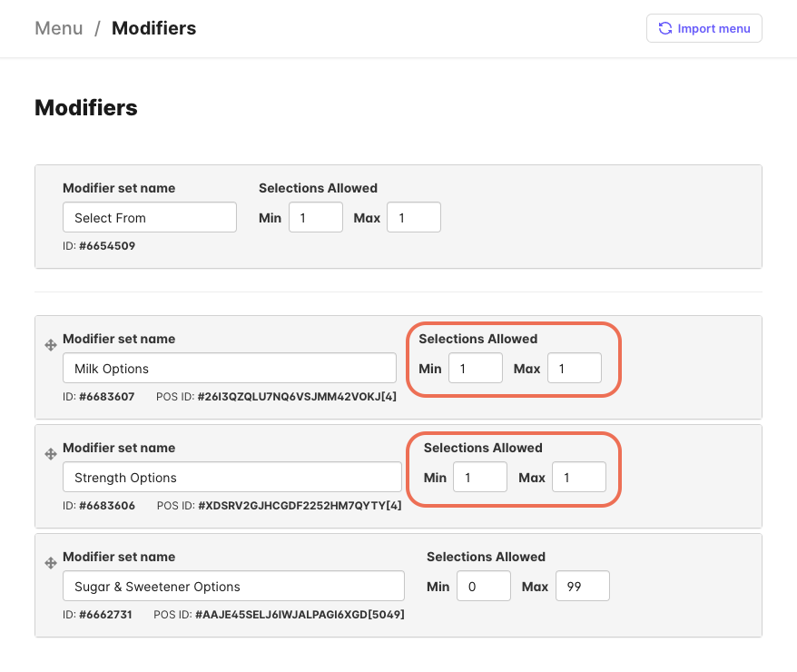Click the drag handle beside Milk Options

[x=51, y=345]
